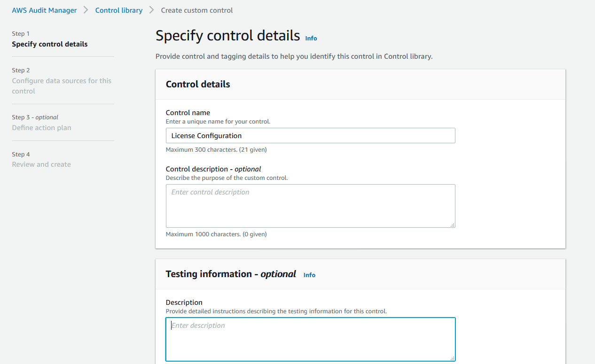Image resolution: width=595 pixels, height=364 pixels.
Task: Select the Create custom control breadcrumb text
Action: coord(197,10)
